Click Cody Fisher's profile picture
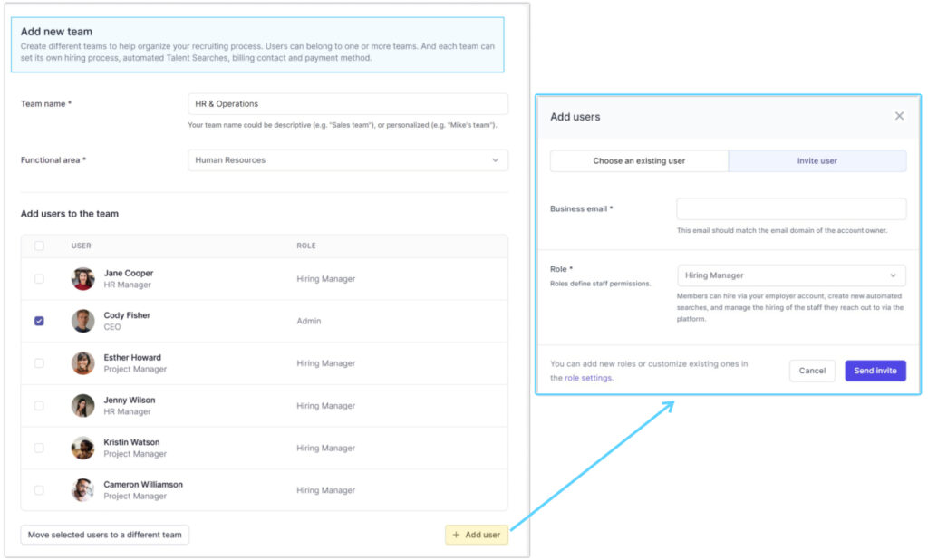This screenshot has width=928, height=560. tap(83, 321)
